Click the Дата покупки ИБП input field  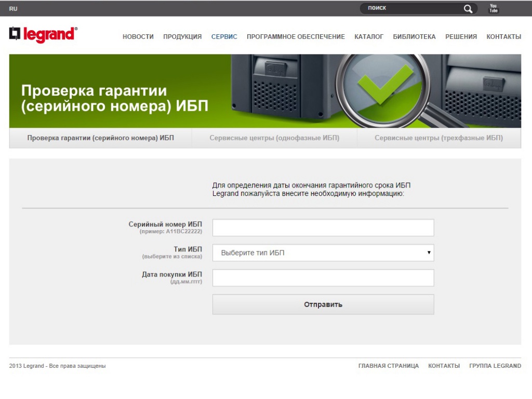coord(323,278)
